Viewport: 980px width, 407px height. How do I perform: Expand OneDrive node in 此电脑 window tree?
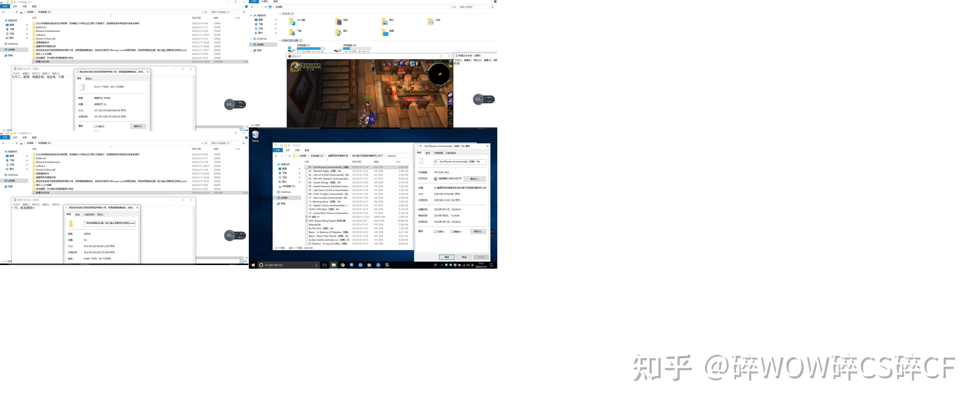pos(251,39)
